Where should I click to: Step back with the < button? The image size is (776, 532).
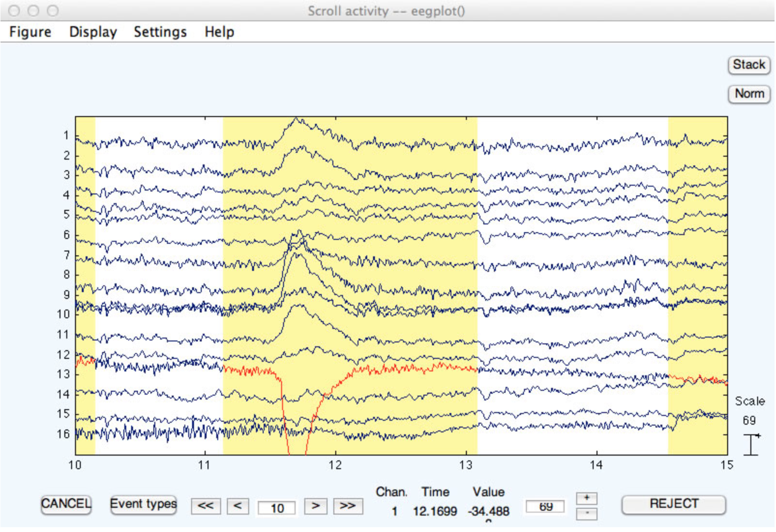pos(238,506)
